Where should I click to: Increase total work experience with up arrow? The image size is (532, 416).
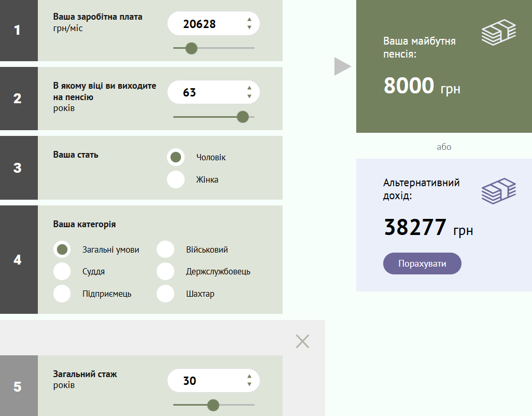tap(249, 377)
